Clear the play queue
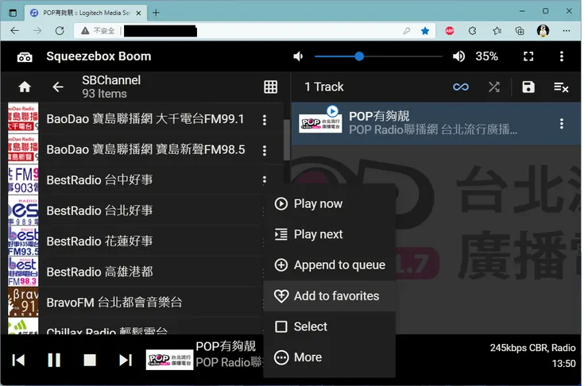 point(561,87)
